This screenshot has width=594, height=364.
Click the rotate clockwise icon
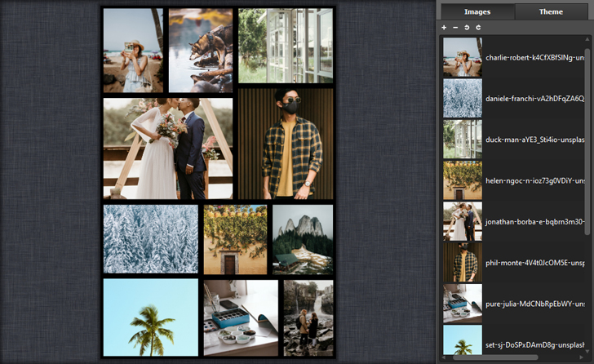(478, 28)
